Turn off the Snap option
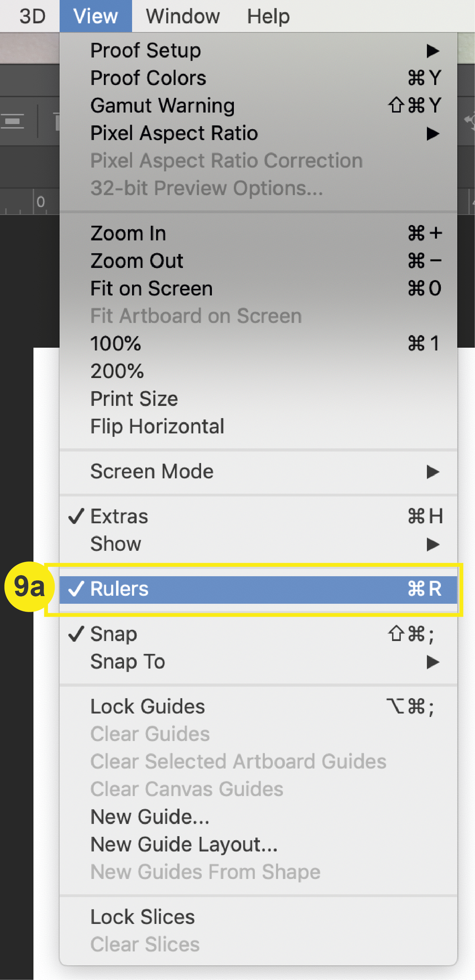The height and width of the screenshot is (980, 475). click(x=113, y=634)
